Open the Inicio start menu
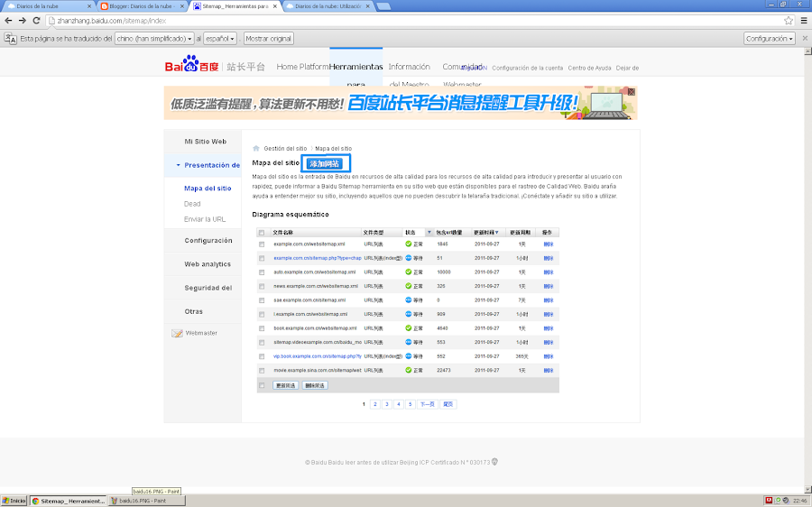Viewport: 812px width, 507px height. pos(14,501)
